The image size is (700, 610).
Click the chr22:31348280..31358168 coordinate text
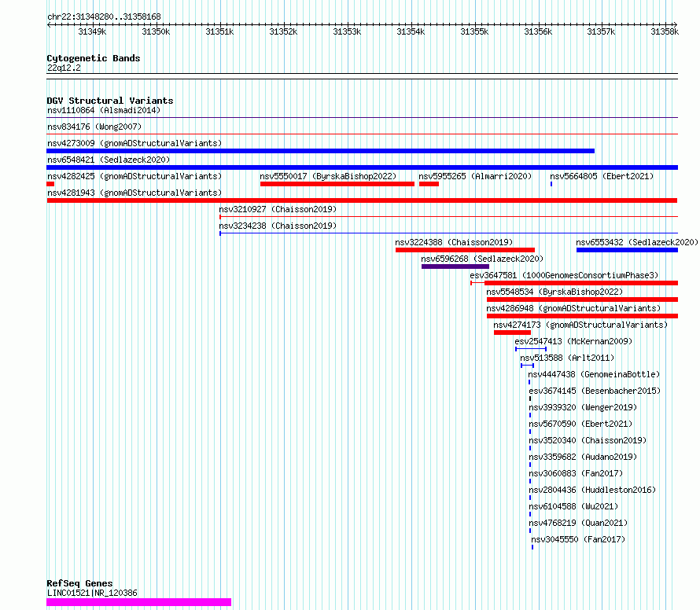tap(104, 17)
